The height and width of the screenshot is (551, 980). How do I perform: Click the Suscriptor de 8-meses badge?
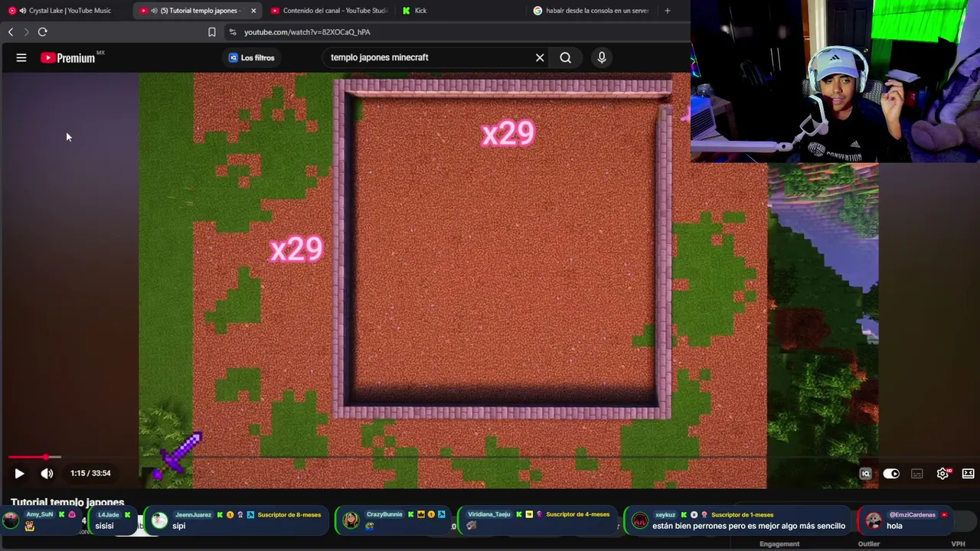(289, 515)
